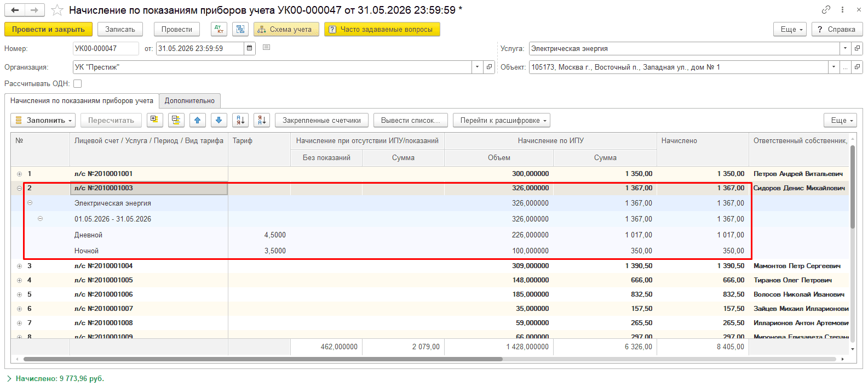Move row down with the blue down arrow
The height and width of the screenshot is (386, 868).
(x=219, y=120)
